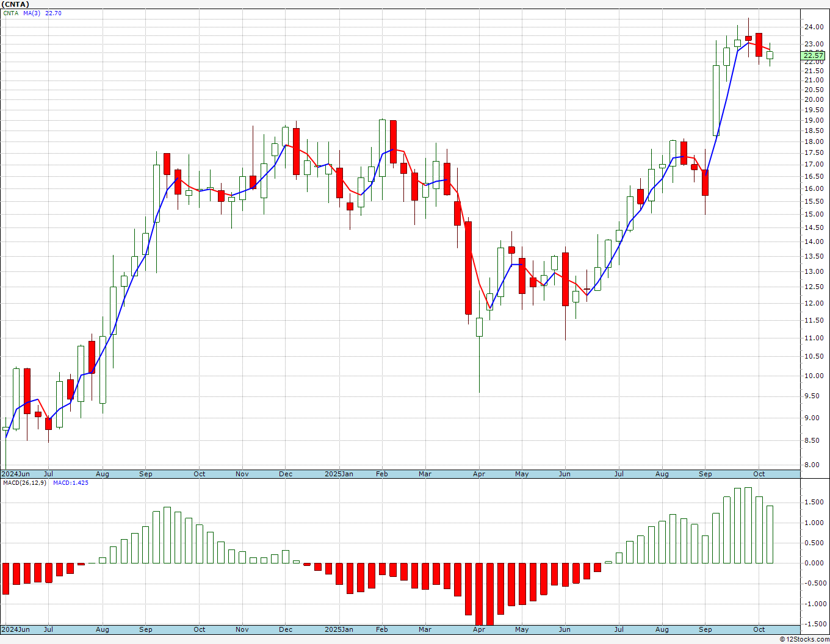
Task: Click the -1.500 MACD axis label
Action: [815, 624]
